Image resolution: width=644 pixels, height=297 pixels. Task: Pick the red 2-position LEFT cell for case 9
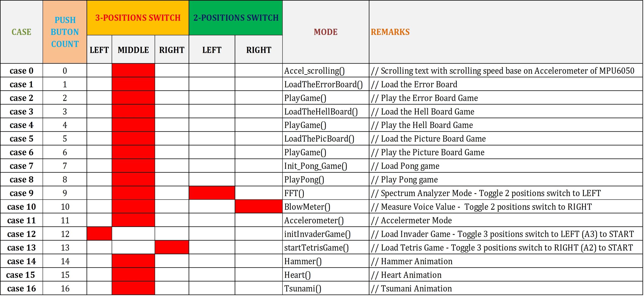pos(212,193)
